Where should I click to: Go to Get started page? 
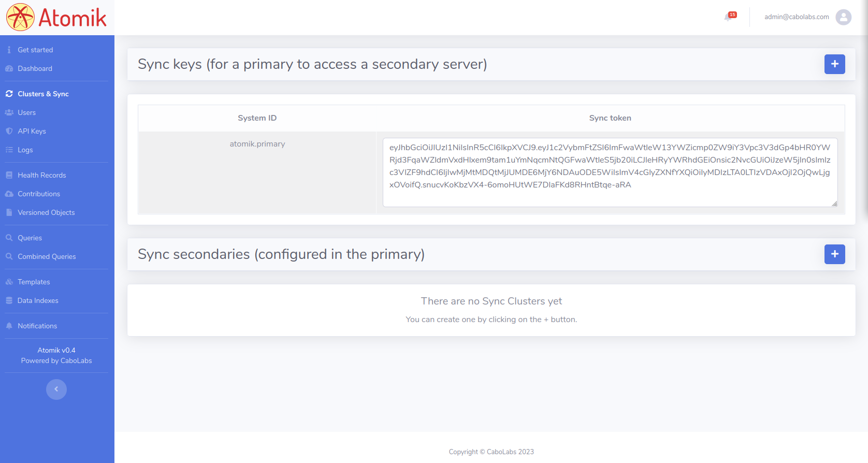coord(35,50)
